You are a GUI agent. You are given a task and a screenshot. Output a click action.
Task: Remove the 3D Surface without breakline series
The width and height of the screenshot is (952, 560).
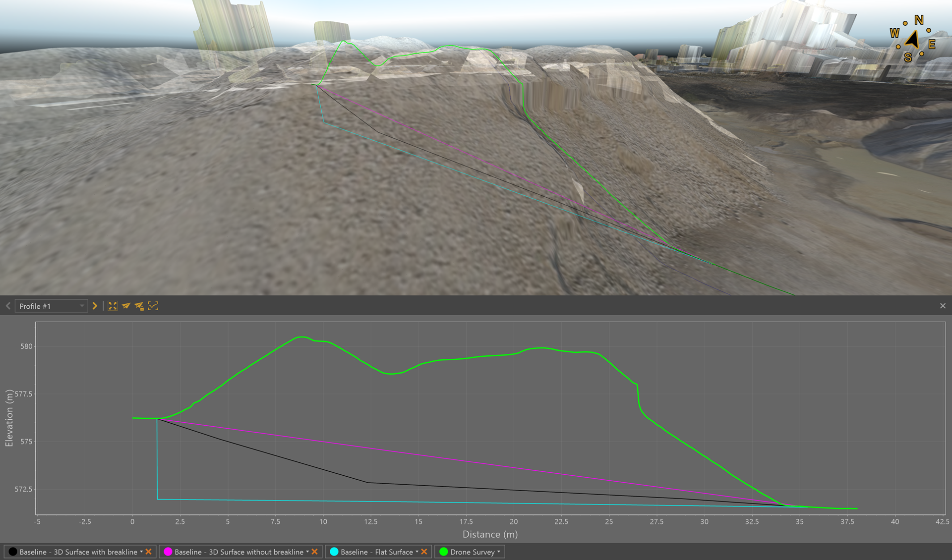tap(315, 552)
